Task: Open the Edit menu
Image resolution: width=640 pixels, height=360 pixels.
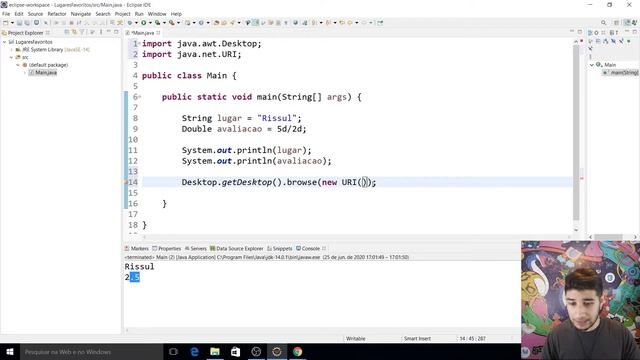Action: click(19, 14)
